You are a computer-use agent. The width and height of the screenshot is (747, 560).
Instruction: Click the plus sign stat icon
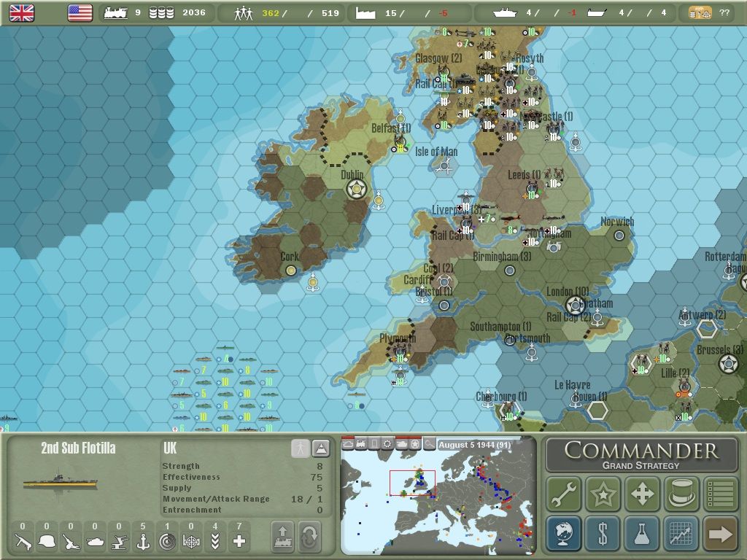click(239, 541)
